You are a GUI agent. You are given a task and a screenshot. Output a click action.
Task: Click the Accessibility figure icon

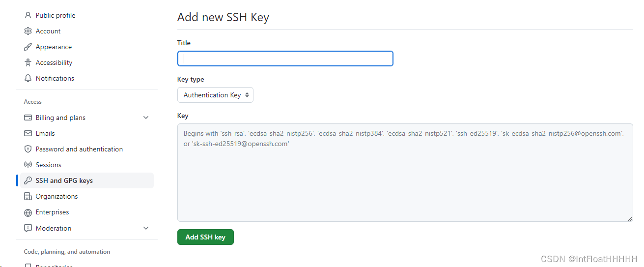tap(28, 62)
